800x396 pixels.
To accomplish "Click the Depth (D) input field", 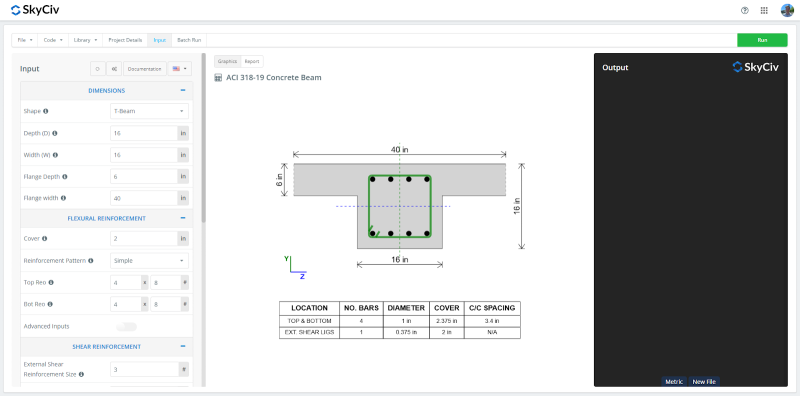I will pos(144,133).
